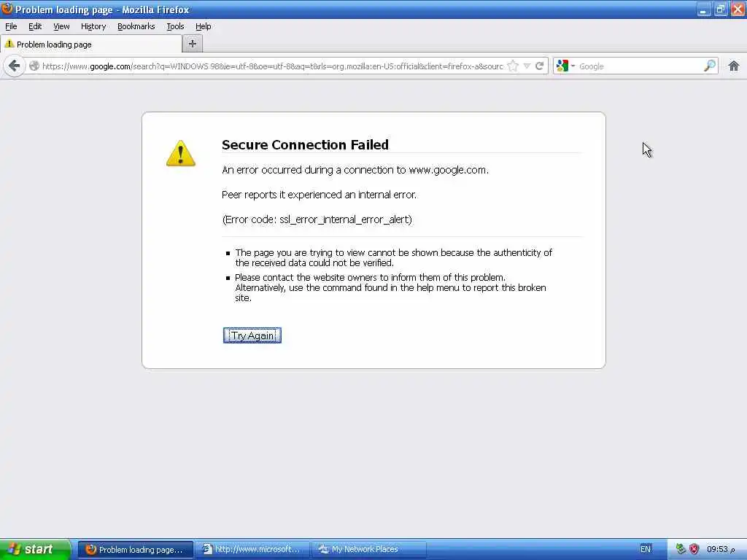Click the Try Again button
The width and height of the screenshot is (747, 560).
(x=252, y=335)
